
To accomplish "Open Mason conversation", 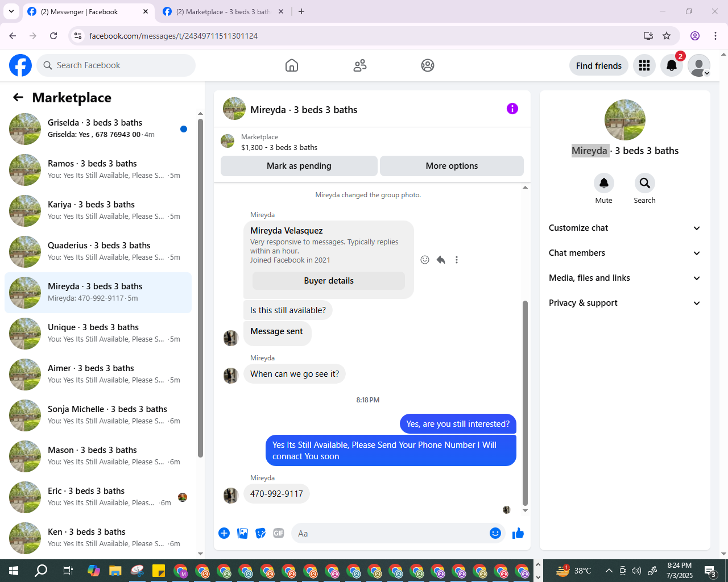I will (x=98, y=456).
